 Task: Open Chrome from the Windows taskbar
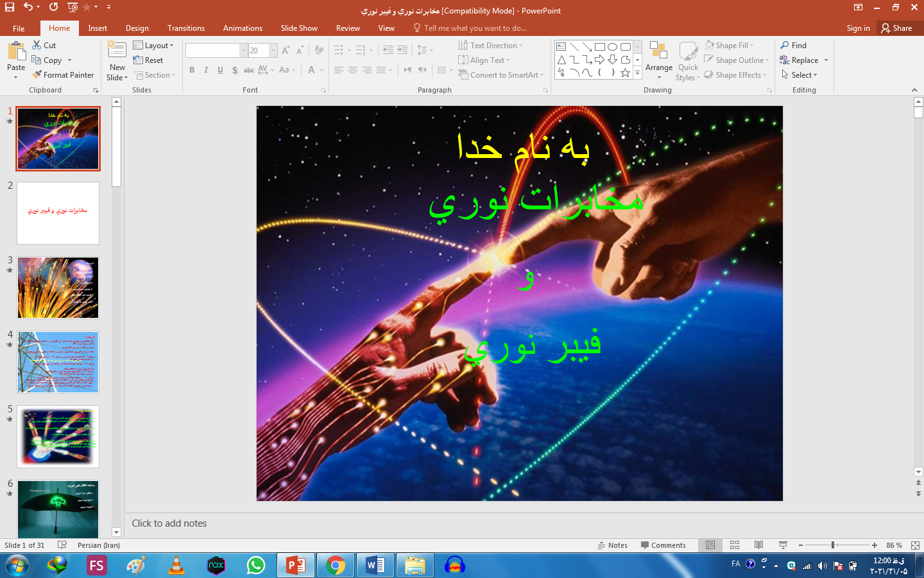(335, 565)
